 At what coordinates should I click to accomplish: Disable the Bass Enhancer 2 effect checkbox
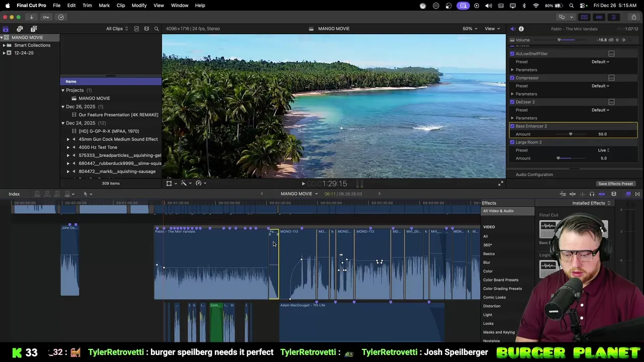(512, 126)
